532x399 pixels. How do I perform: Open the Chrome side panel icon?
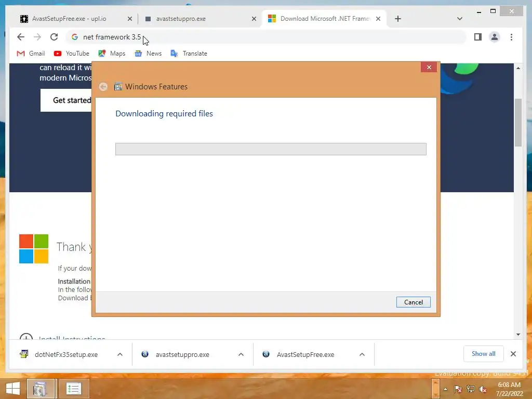[x=478, y=37]
